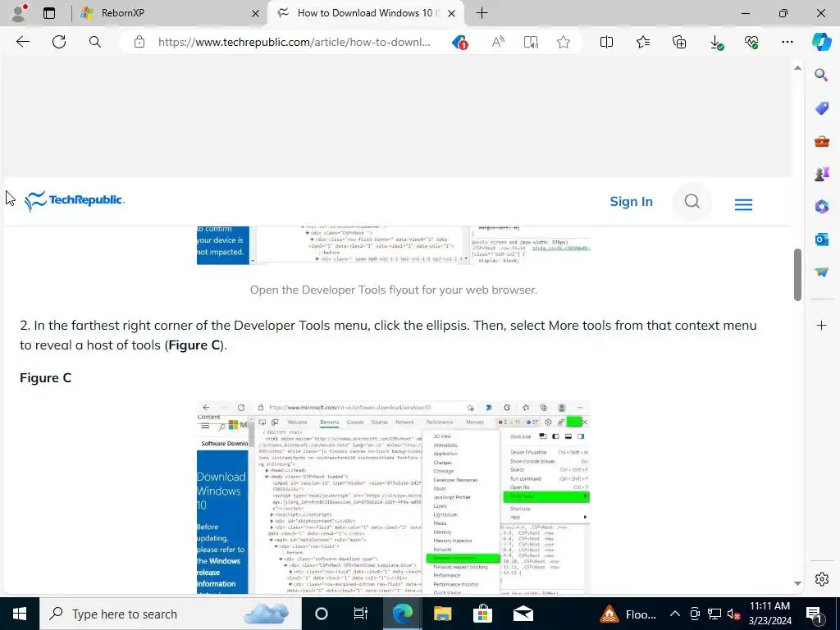View site information lock icon

coord(139,42)
